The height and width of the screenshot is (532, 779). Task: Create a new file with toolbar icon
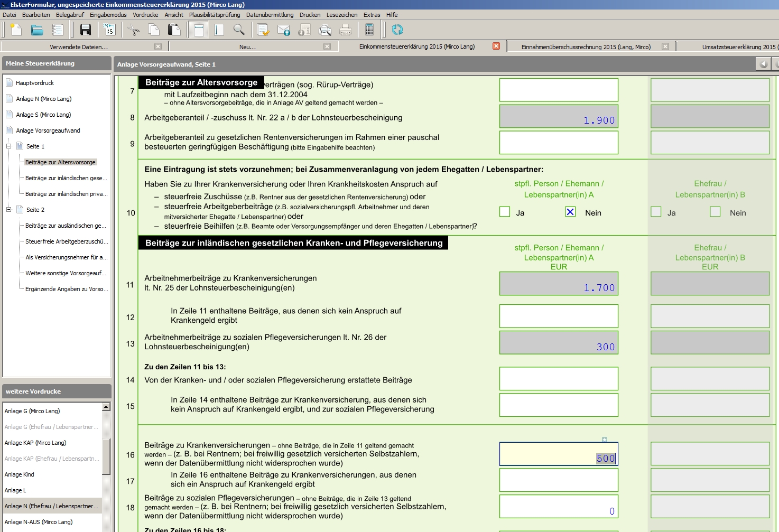(16, 30)
